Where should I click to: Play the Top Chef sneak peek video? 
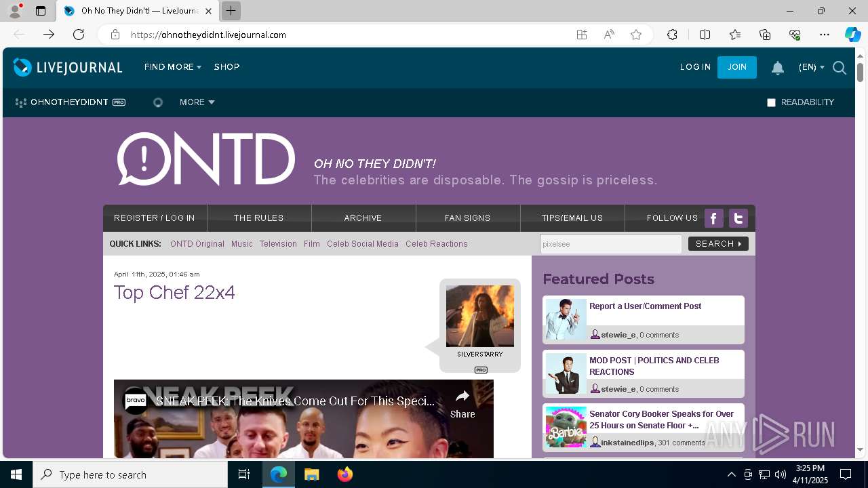[304, 419]
